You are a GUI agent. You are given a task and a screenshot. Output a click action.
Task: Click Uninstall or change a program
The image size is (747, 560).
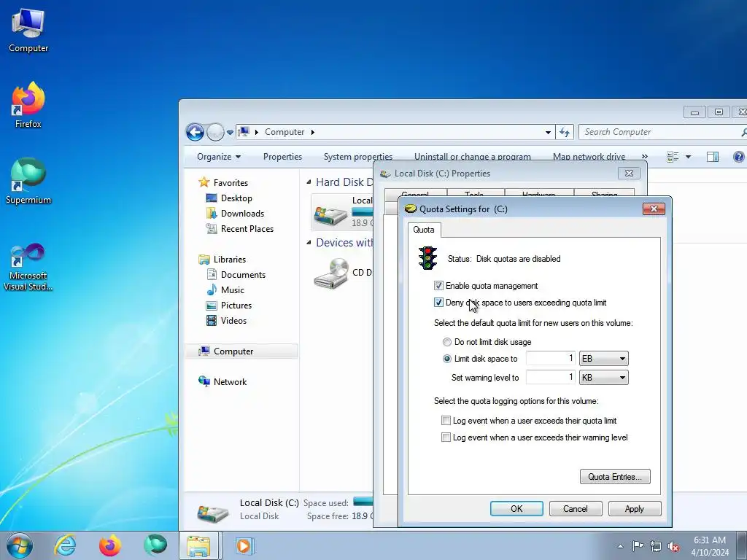(x=472, y=157)
